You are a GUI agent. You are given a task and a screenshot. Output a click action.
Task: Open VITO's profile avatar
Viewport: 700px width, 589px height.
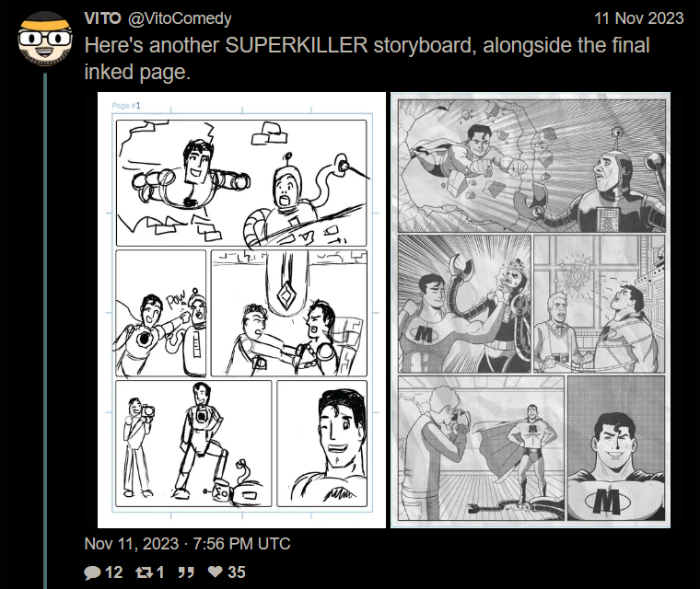point(45,39)
